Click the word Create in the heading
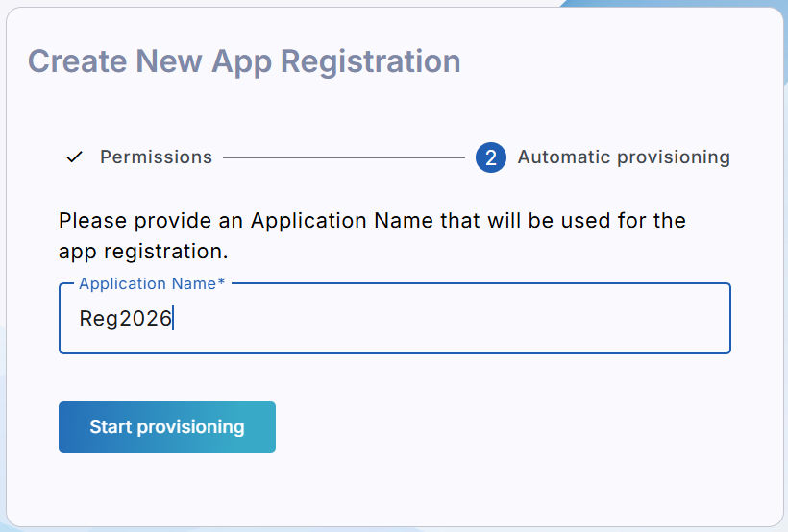The image size is (788, 532). (77, 61)
